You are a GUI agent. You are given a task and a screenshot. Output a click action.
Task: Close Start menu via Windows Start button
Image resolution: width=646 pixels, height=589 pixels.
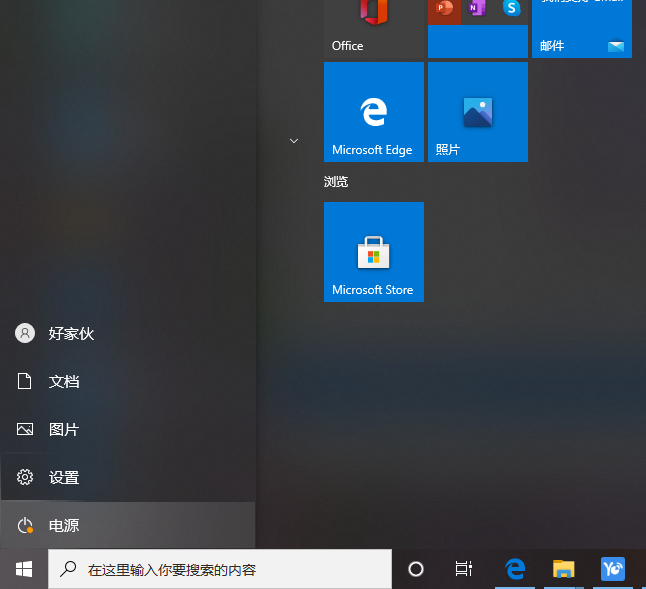(x=24, y=569)
